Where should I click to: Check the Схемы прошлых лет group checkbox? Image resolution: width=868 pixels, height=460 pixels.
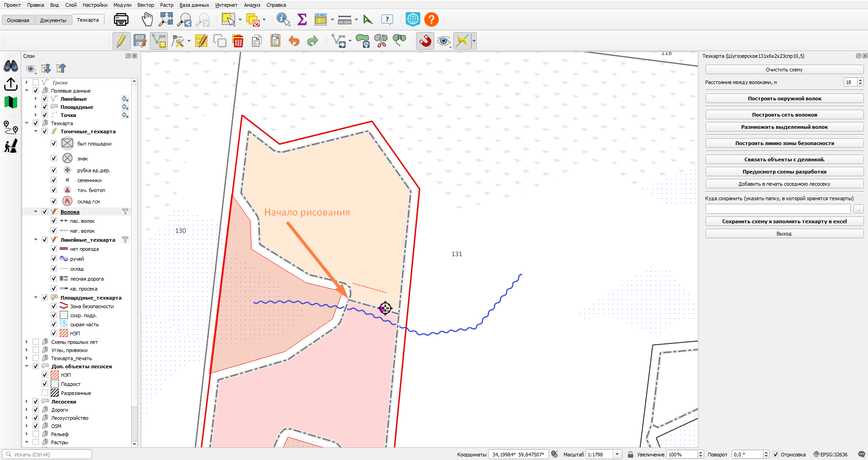(x=36, y=342)
